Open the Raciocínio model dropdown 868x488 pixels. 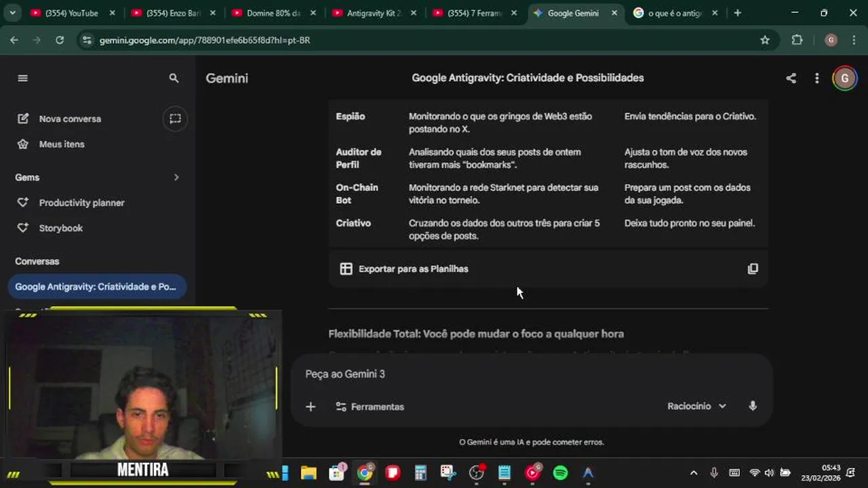[696, 406]
